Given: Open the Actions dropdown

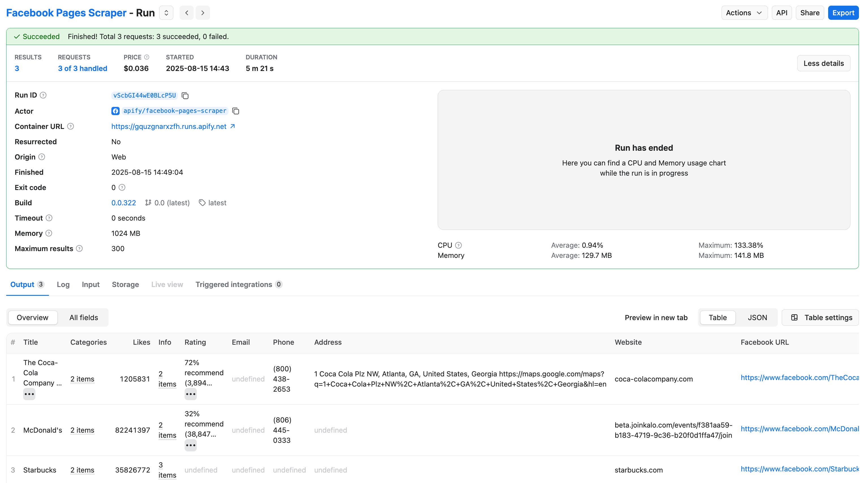Looking at the screenshot, I should pyautogui.click(x=744, y=12).
